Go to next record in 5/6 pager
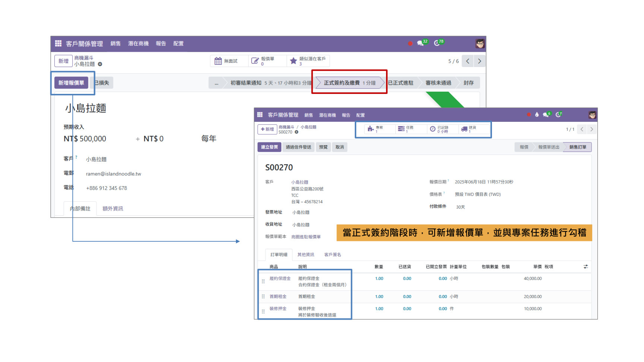This screenshot has width=644, height=362. tap(480, 61)
